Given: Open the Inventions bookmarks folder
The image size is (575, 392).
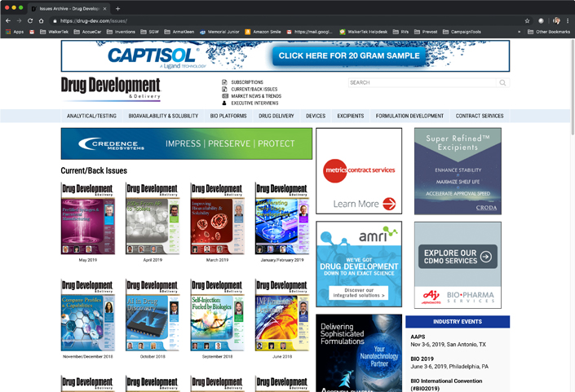Looking at the screenshot, I should 121,32.
